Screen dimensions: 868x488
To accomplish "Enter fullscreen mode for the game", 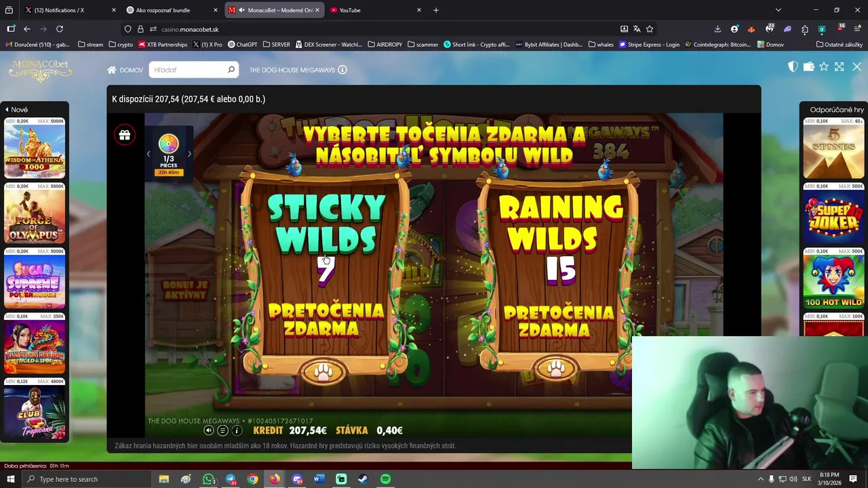I will coord(840,66).
